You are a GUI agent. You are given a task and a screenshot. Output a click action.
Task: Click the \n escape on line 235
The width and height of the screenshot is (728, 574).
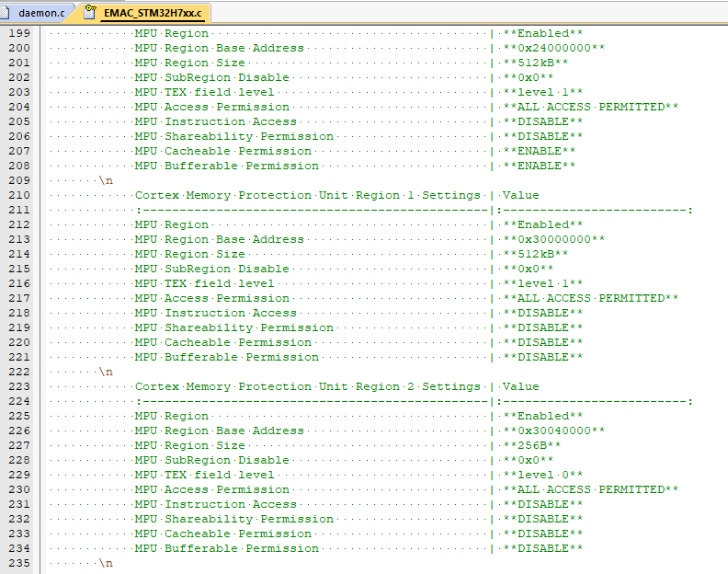click(106, 563)
